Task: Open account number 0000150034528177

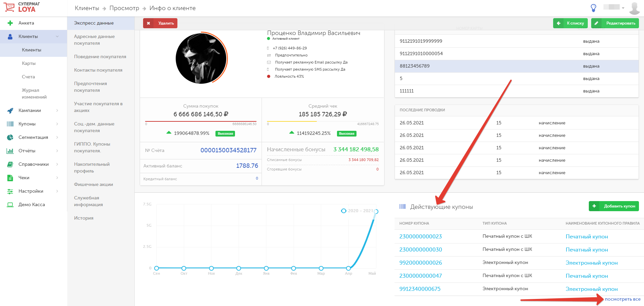Action: pos(229,150)
